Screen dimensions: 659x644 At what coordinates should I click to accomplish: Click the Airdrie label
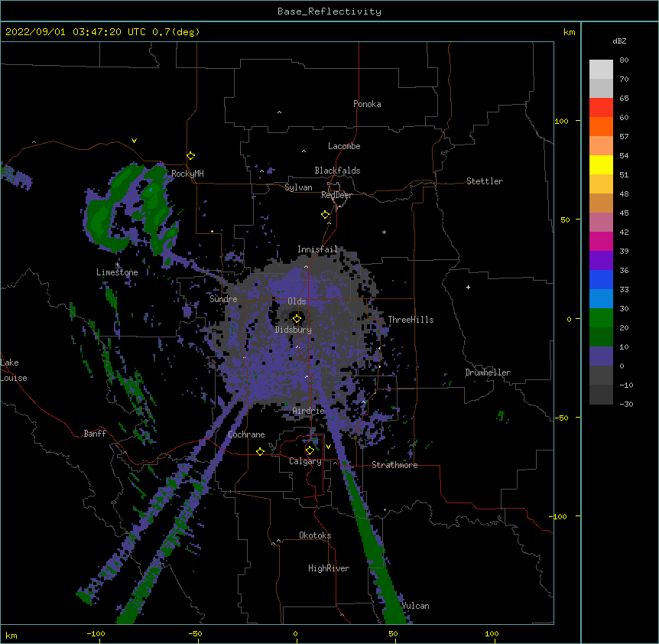[309, 411]
